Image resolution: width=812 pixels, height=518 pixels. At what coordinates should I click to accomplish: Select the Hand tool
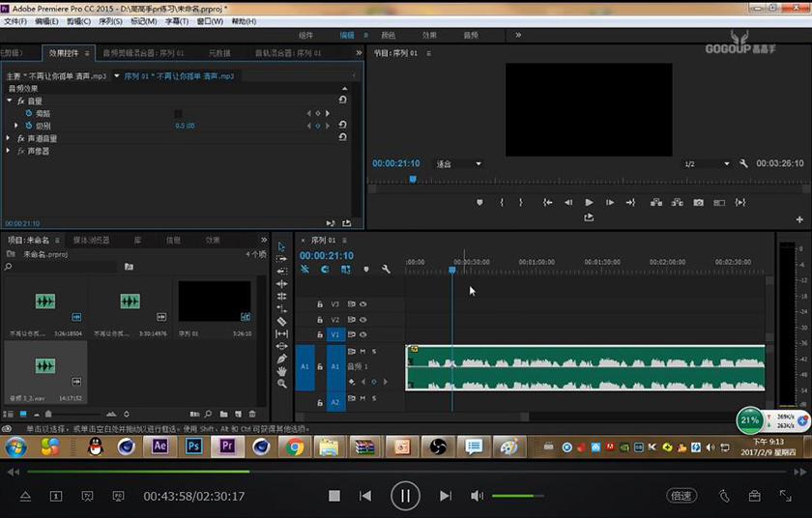282,371
